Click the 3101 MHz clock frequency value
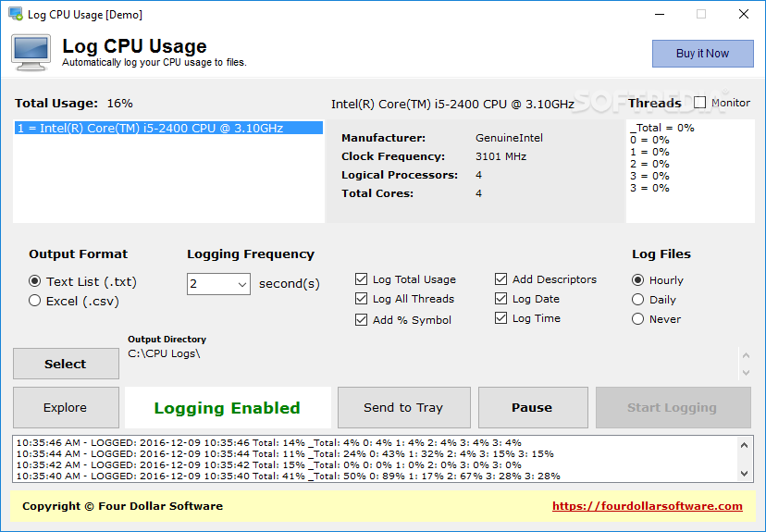Screen dimensions: 766x532 coord(500,156)
